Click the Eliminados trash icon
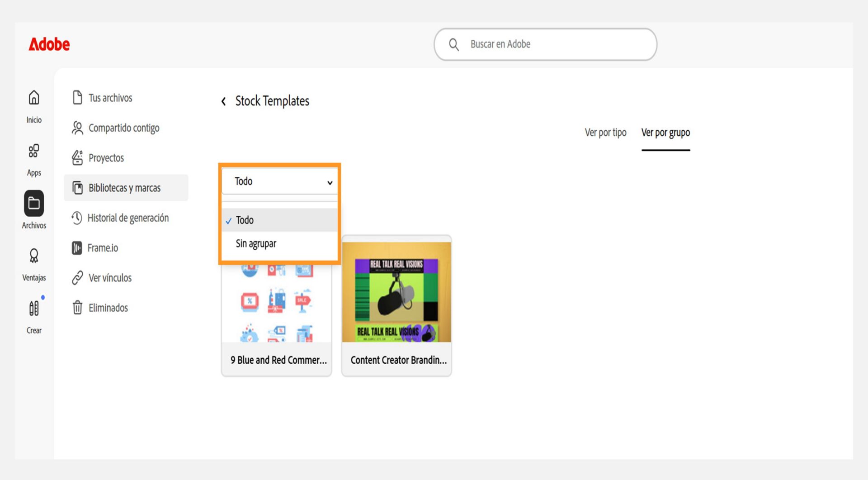Image resolution: width=868 pixels, height=480 pixels. pyautogui.click(x=77, y=308)
